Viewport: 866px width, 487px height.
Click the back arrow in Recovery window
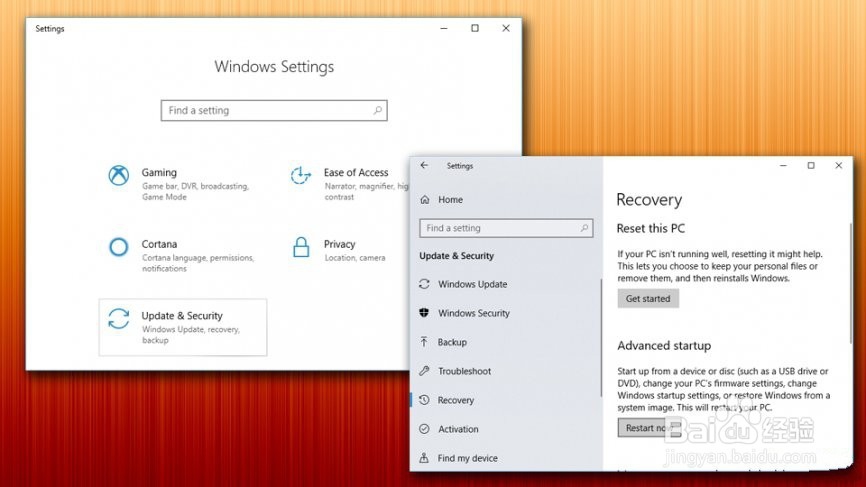[x=424, y=165]
